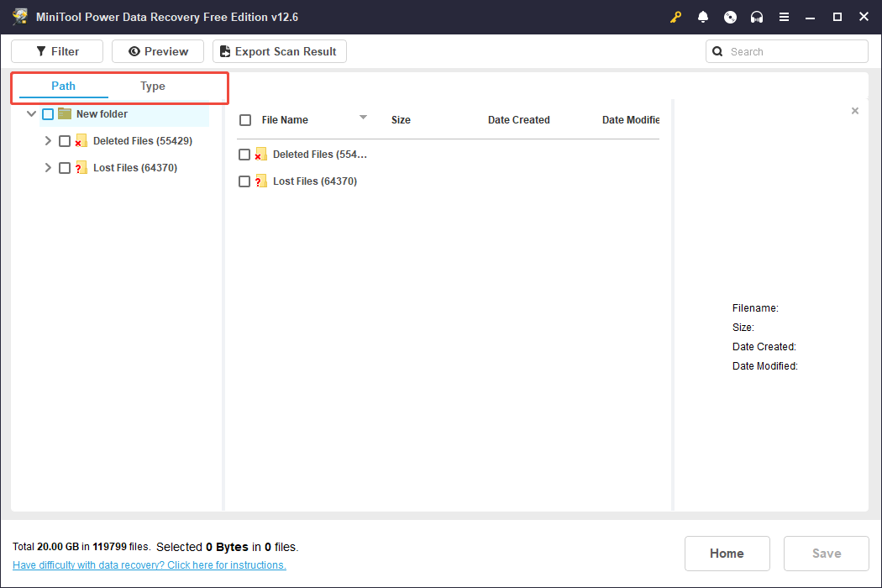Click the Filter funnel icon

coord(39,51)
